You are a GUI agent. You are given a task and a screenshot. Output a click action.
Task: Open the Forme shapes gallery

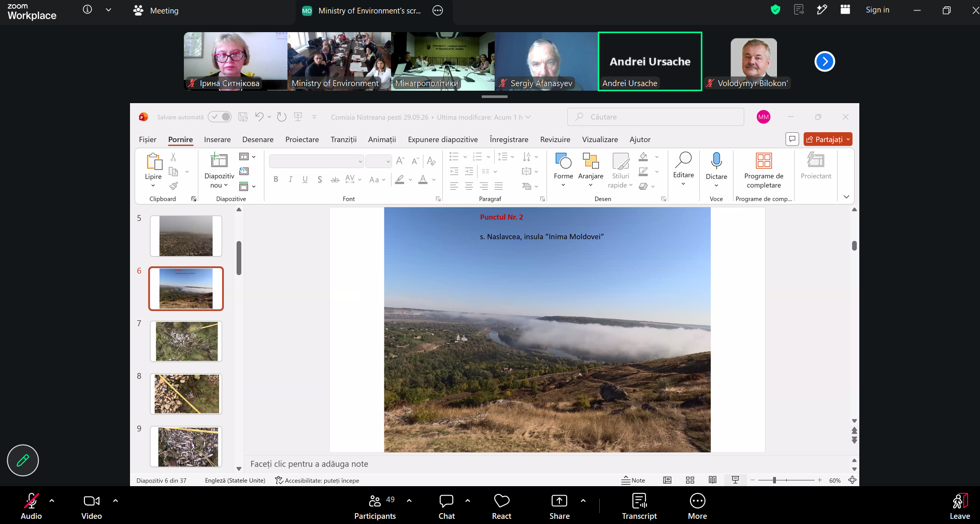563,169
